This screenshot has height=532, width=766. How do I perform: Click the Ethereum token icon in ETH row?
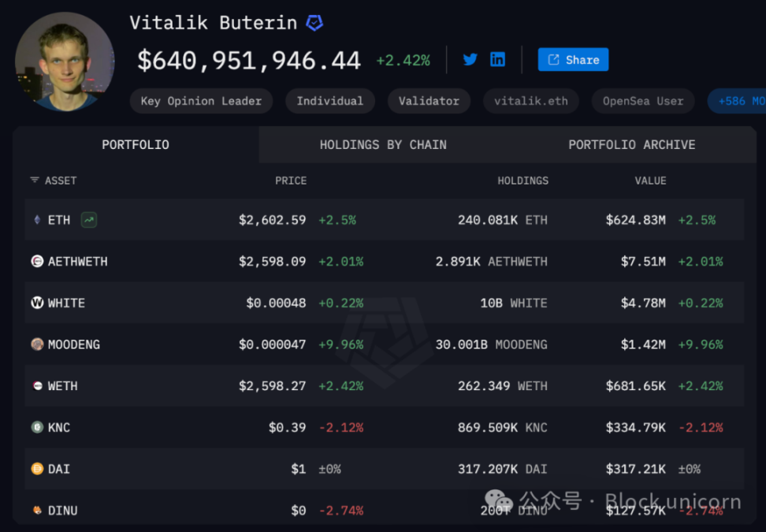pos(37,220)
